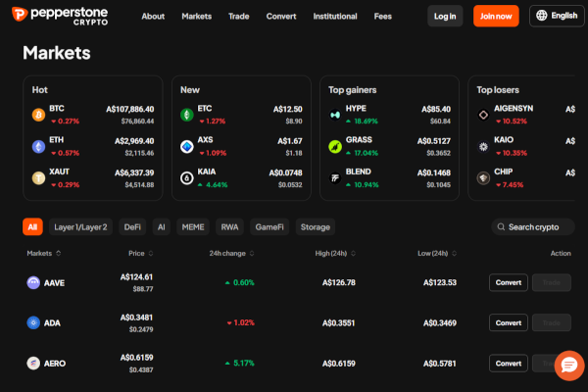588x392 pixels.
Task: Click GRASS price A$0.5127
Action: (x=434, y=141)
